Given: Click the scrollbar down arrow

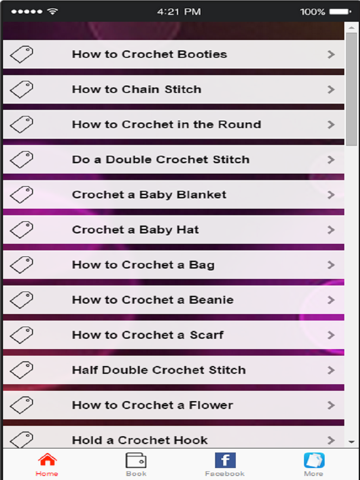Looking at the screenshot, I should 351,442.
